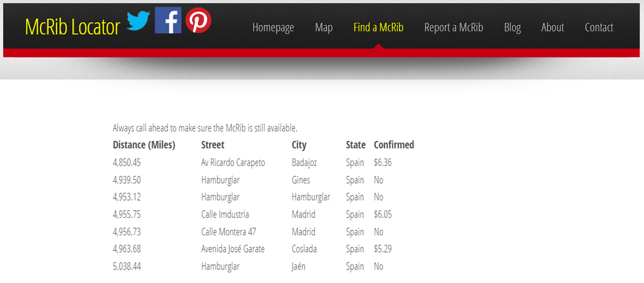Open the About page
Viewport: 644px width, 283px height.
point(553,27)
